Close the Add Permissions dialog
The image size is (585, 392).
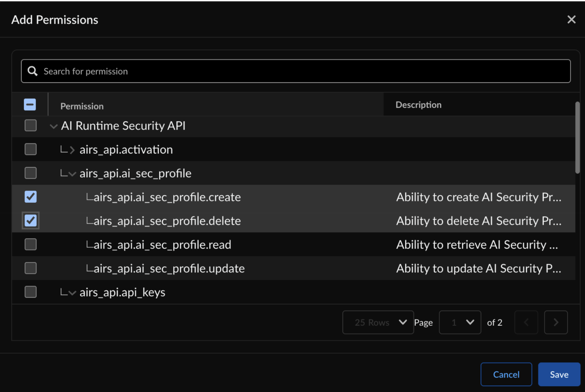pos(571,19)
